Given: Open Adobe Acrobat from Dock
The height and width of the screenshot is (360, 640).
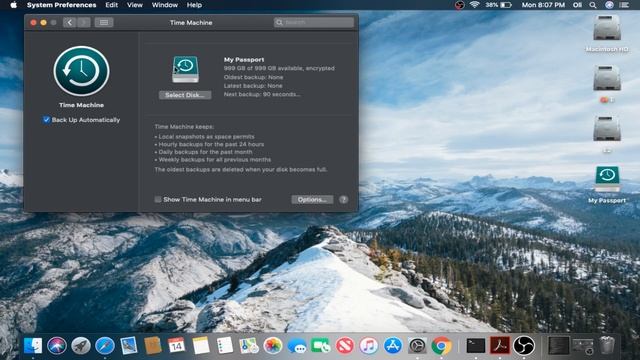Looking at the screenshot, I should point(500,346).
